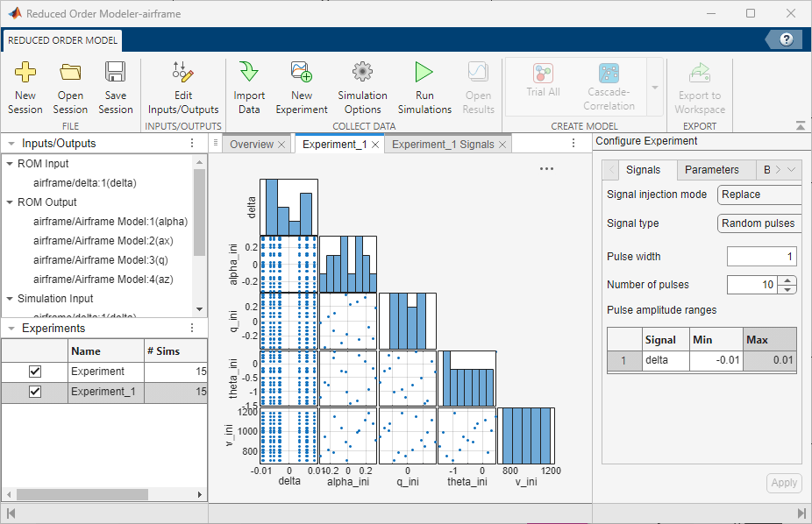The image size is (812, 524).
Task: Create a New Experiment
Action: [x=301, y=85]
